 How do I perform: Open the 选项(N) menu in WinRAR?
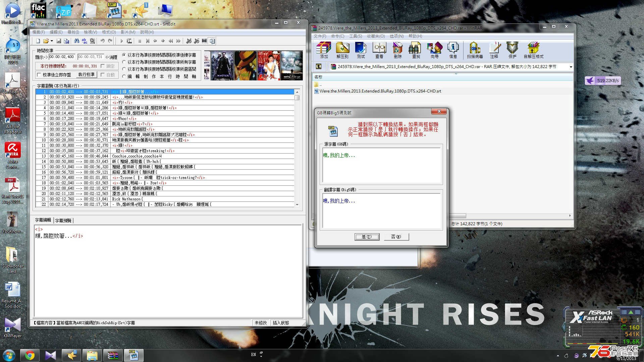pyautogui.click(x=396, y=36)
